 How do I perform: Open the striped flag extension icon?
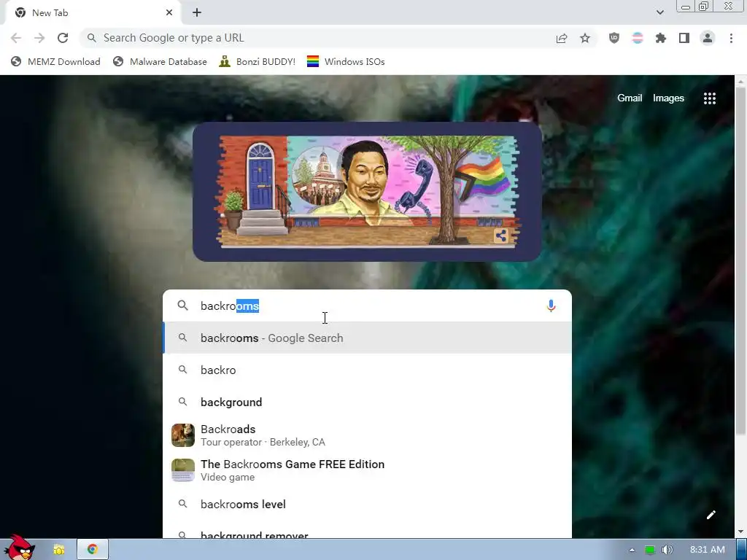(x=638, y=38)
